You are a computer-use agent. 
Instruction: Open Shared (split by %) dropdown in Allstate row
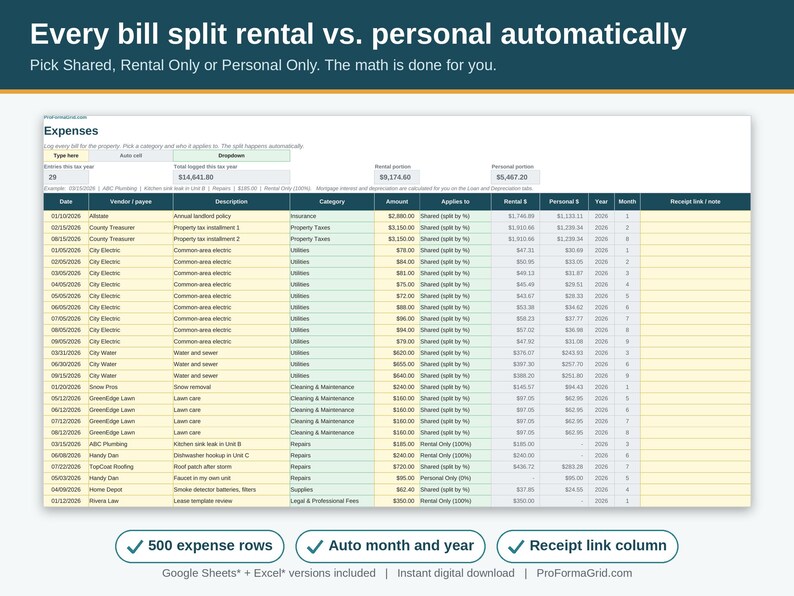pyautogui.click(x=455, y=216)
